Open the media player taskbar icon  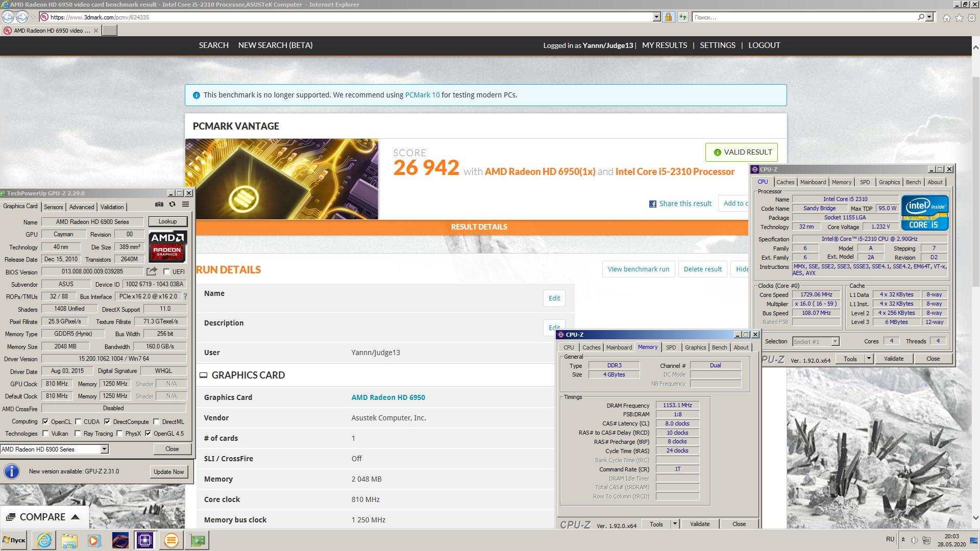(94, 540)
